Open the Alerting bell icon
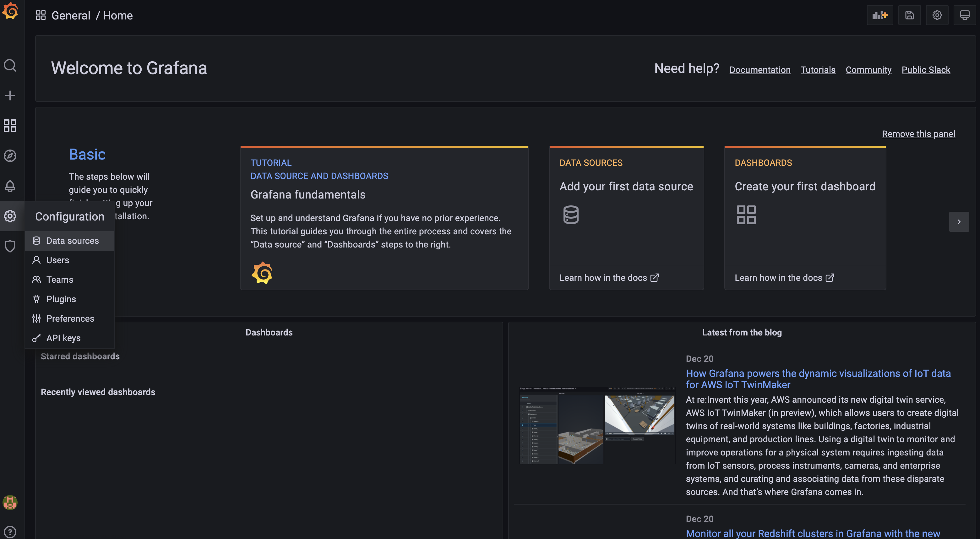This screenshot has width=980, height=539. [10, 186]
